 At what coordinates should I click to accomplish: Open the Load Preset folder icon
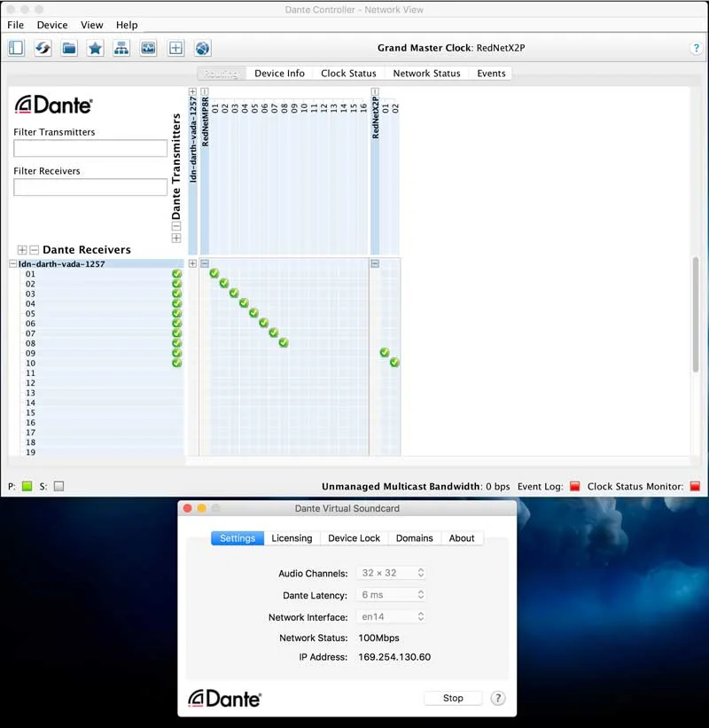[69, 48]
